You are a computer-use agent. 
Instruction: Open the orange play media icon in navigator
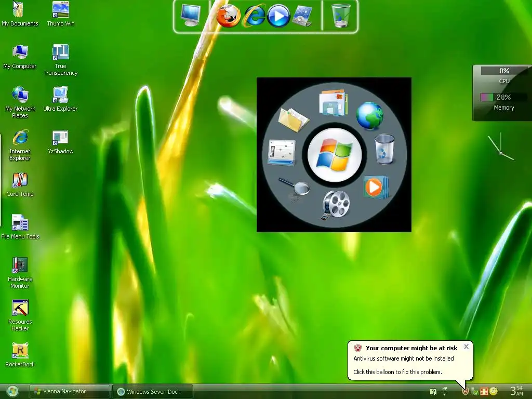pyautogui.click(x=375, y=187)
